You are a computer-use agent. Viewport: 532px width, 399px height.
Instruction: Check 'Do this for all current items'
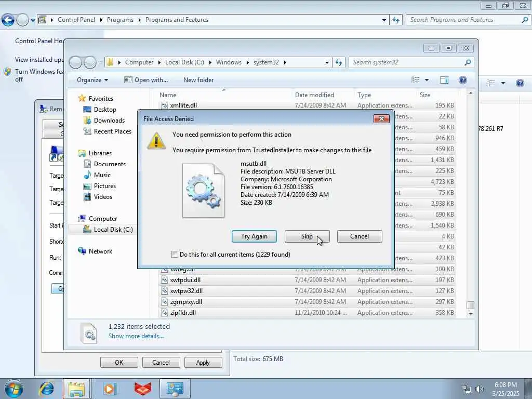(175, 255)
